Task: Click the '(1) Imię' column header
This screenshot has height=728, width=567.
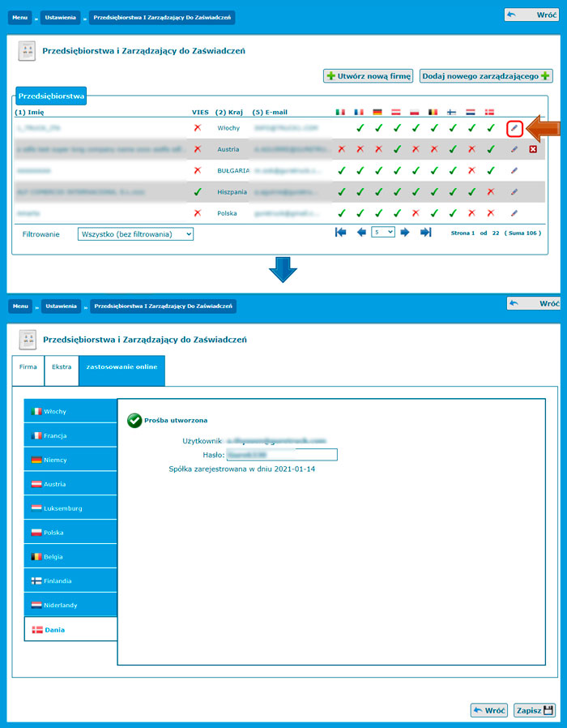Action: (x=29, y=113)
